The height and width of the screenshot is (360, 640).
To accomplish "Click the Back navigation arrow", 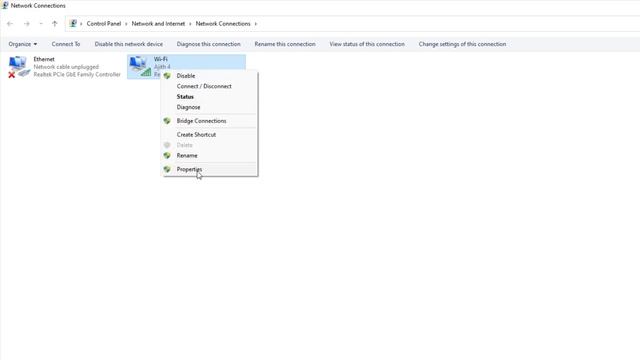I will [10, 24].
